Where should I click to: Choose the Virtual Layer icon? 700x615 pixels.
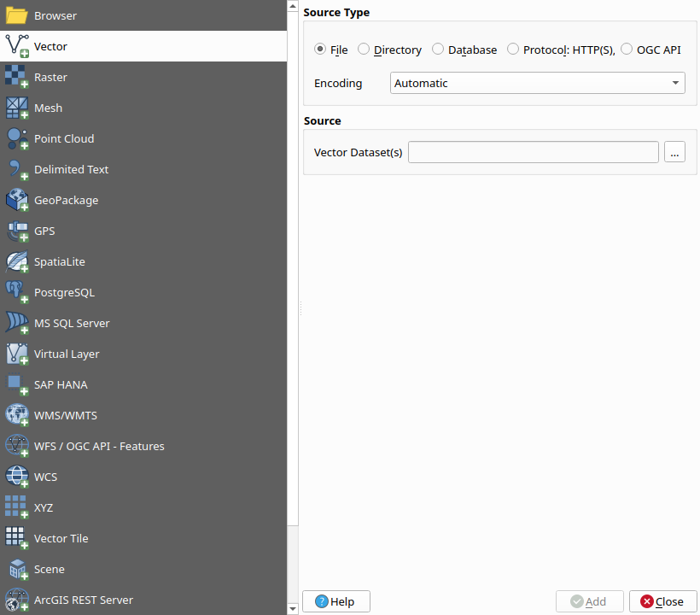tap(17, 354)
